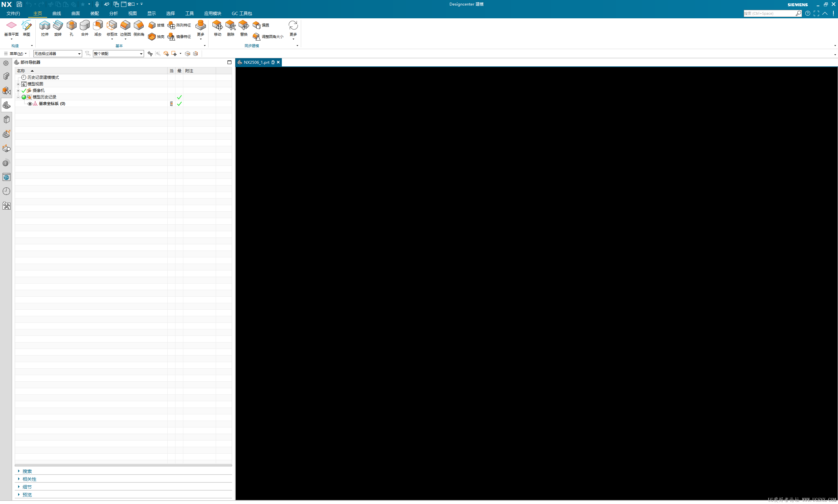Click the command search input field
Viewport: 838px width, 504px height.
pyautogui.click(x=769, y=14)
